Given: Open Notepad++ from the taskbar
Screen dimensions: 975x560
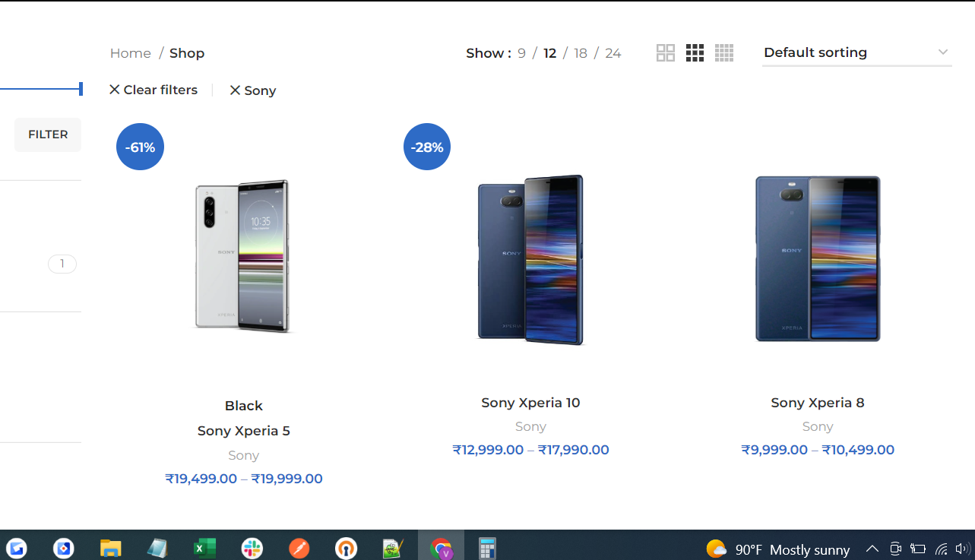Looking at the screenshot, I should tap(393, 548).
